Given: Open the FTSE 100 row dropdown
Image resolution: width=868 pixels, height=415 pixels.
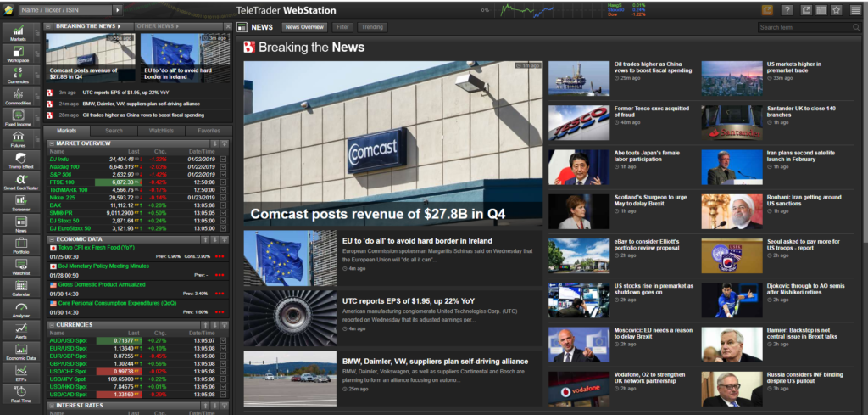Looking at the screenshot, I should tap(223, 182).
